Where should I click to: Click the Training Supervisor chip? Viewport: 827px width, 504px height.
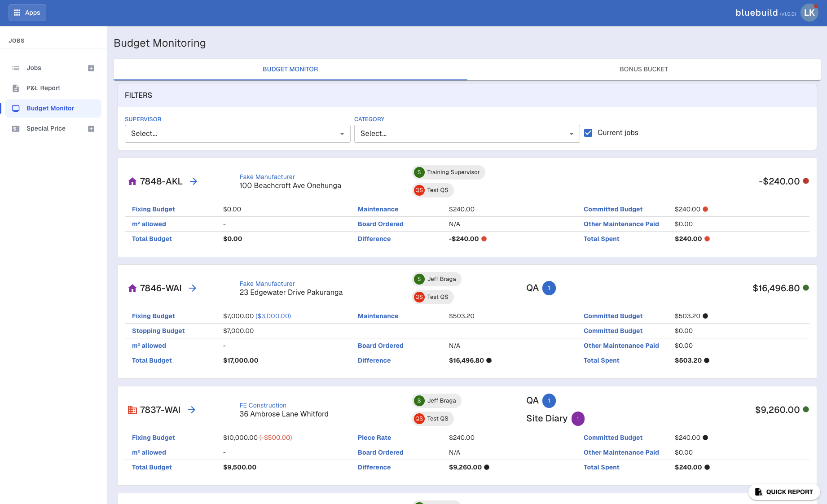point(449,172)
